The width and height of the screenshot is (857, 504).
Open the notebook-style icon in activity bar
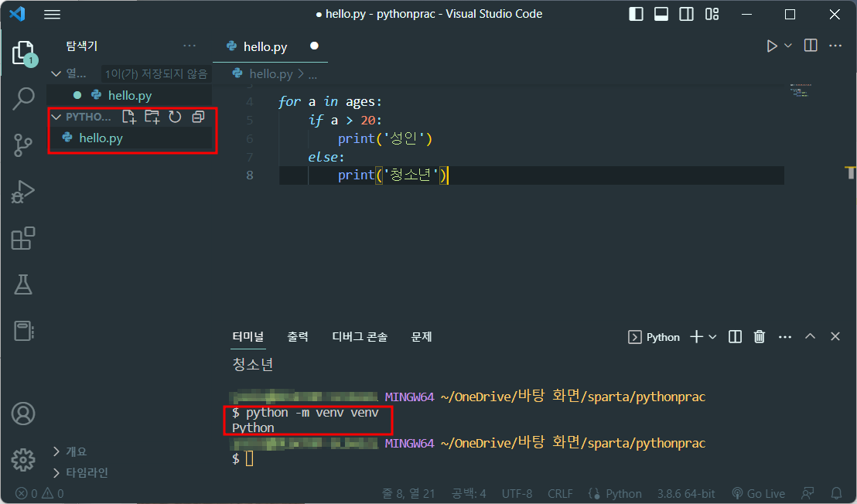click(23, 330)
